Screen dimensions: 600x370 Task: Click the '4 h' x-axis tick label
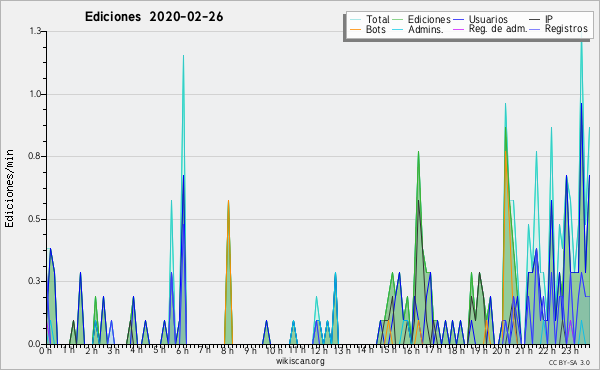(x=136, y=350)
